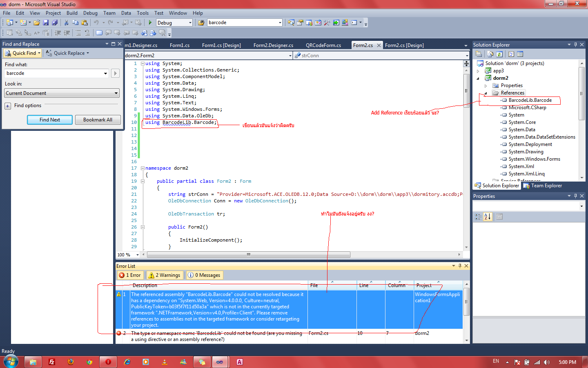Select the BarcodeLib.Barcode reference
588x368 pixels.
(x=530, y=100)
